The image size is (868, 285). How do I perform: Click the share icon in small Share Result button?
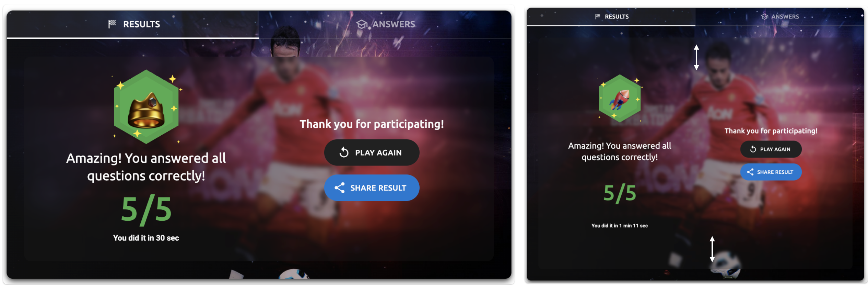pyautogui.click(x=750, y=172)
